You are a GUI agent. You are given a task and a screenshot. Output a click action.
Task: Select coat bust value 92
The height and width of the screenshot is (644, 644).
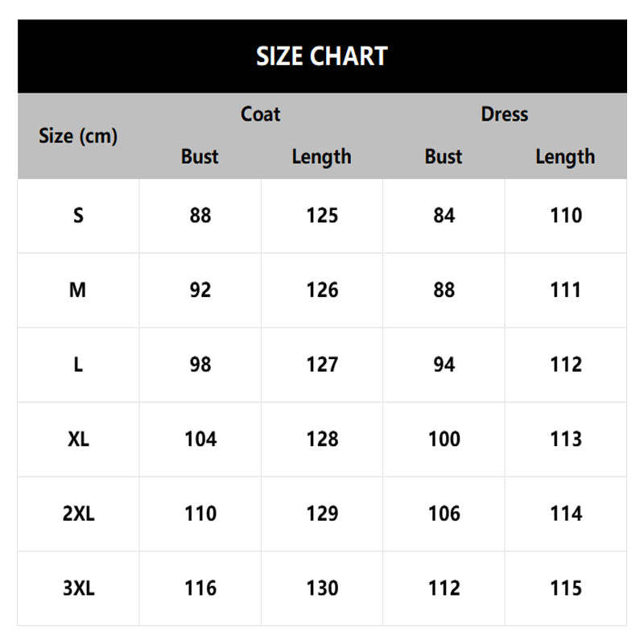pyautogui.click(x=200, y=290)
